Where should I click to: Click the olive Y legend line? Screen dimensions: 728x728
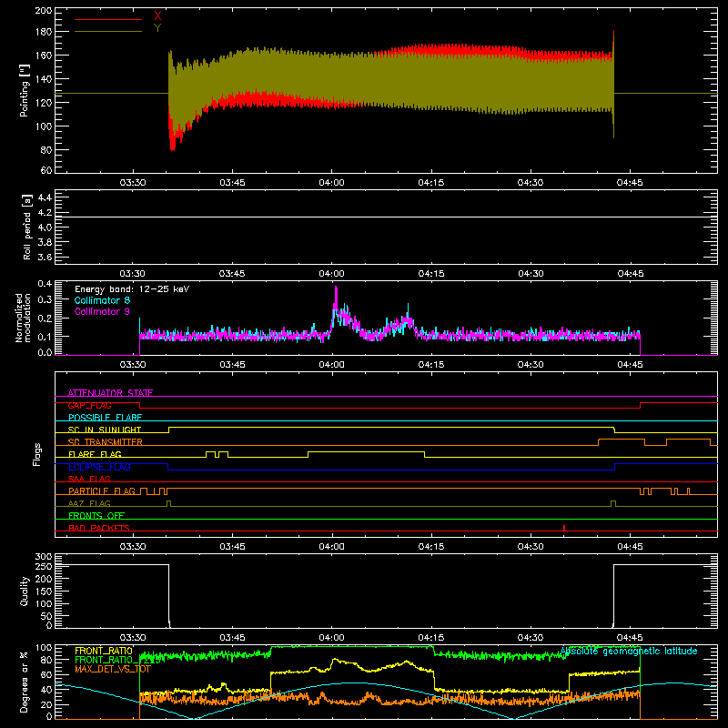[108, 31]
